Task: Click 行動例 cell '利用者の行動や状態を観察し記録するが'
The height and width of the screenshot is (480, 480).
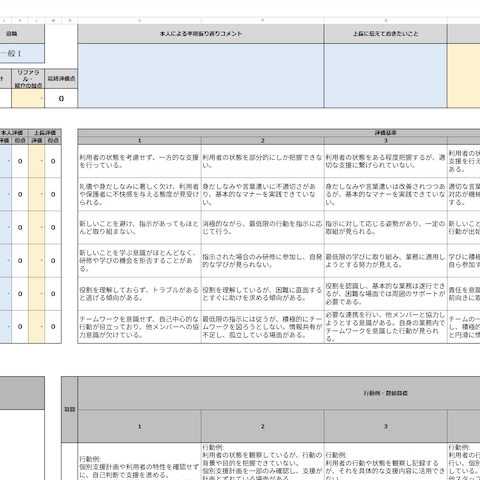Action: tap(385, 462)
